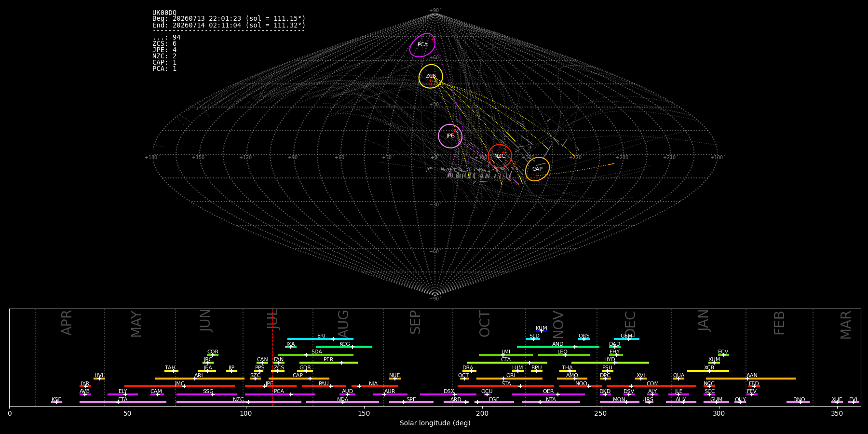Click the red dashed current-date line in timeline
868x434 pixels.
point(272,357)
